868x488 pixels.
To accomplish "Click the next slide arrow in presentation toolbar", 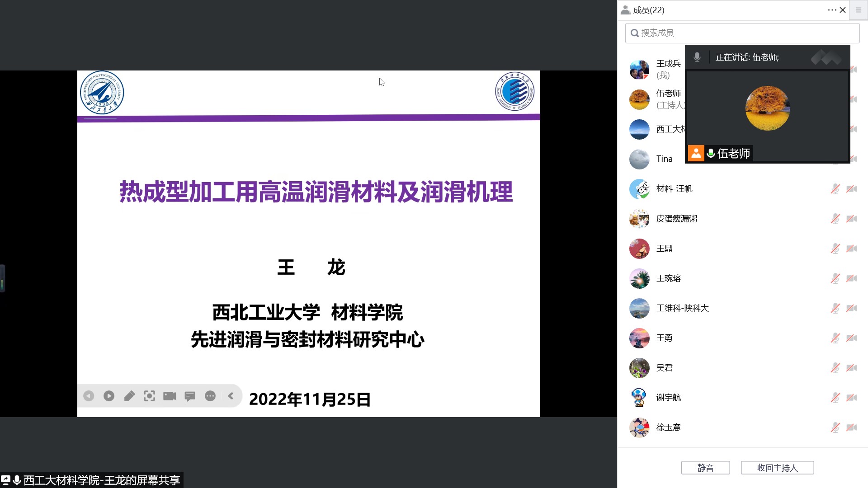I will (x=109, y=396).
